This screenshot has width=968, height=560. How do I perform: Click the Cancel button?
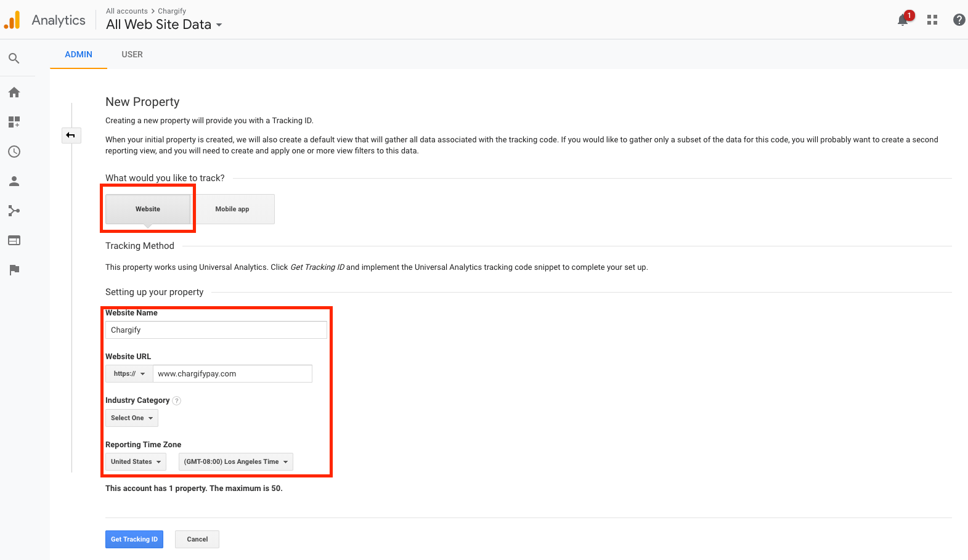(197, 540)
